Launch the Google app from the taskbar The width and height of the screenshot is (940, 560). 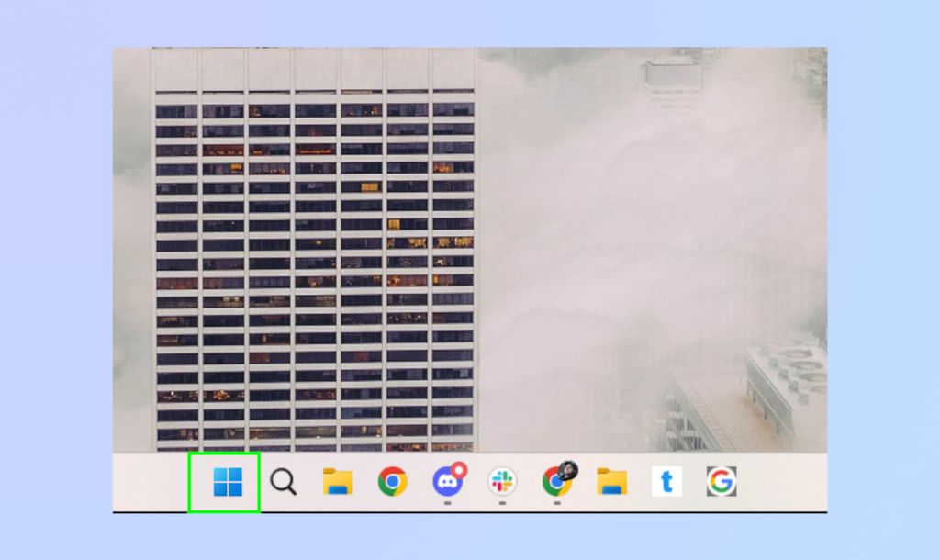point(722,482)
